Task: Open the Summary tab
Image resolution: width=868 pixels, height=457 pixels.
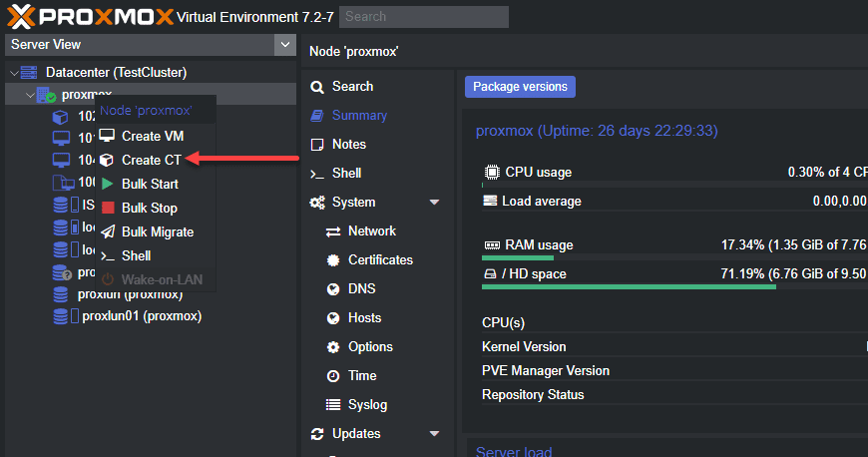Action: coord(359,116)
